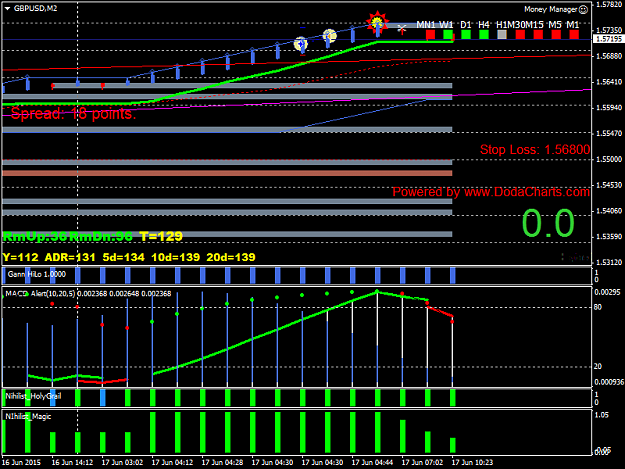
Task: Click the 16 Jun 2015 time axis label
Action: click(x=21, y=463)
